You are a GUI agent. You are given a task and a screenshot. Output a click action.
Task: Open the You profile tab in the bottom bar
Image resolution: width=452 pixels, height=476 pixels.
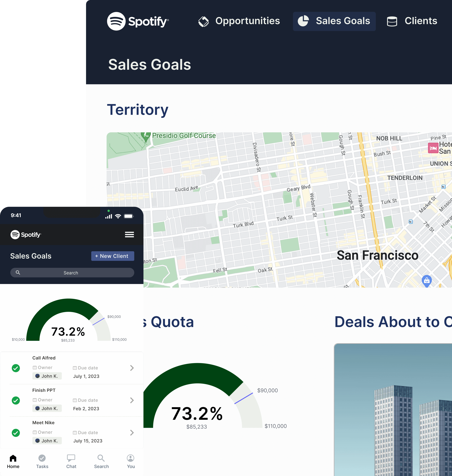(x=131, y=462)
